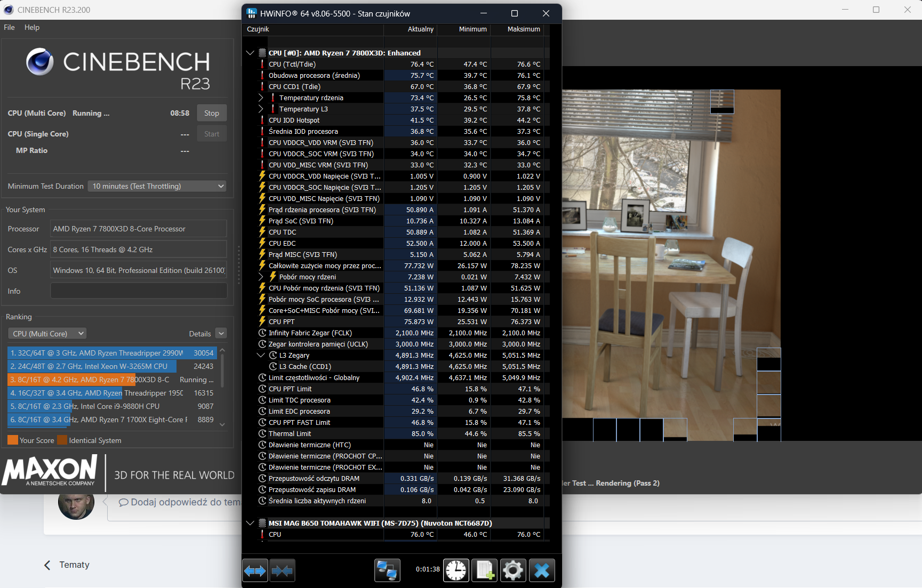Image resolution: width=922 pixels, height=588 pixels.
Task: Open the Minimum Test Duration dropdown
Action: pos(157,186)
